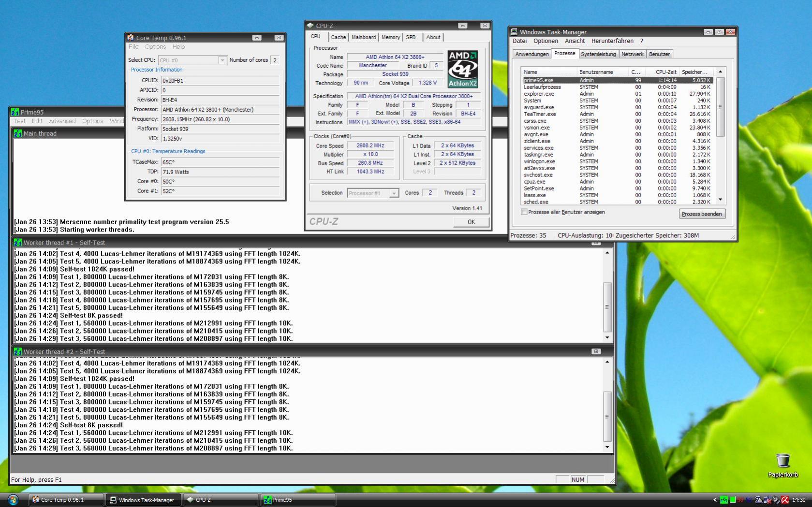Open the '?' help menu in Task-Manager
Screen dimensions: 812x507
642,41
